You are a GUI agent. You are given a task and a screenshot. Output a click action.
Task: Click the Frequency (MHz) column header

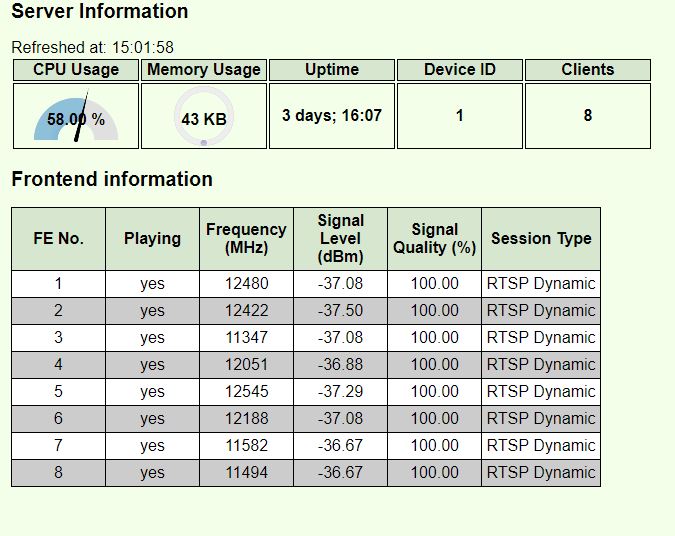[246, 239]
